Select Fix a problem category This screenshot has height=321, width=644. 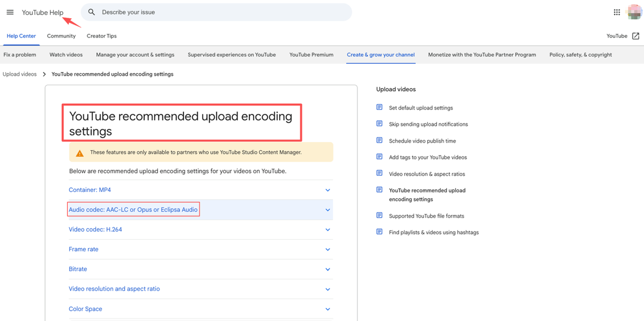(x=20, y=55)
